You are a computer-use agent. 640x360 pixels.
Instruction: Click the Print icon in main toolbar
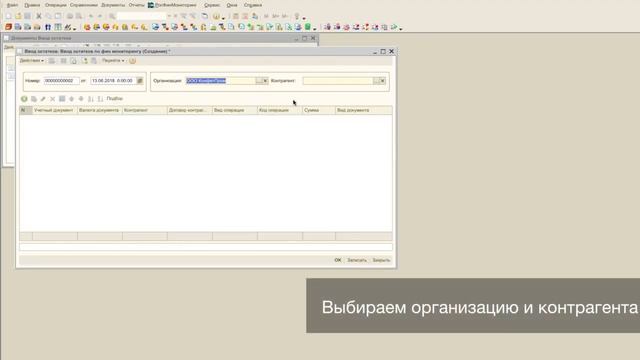tap(70, 16)
